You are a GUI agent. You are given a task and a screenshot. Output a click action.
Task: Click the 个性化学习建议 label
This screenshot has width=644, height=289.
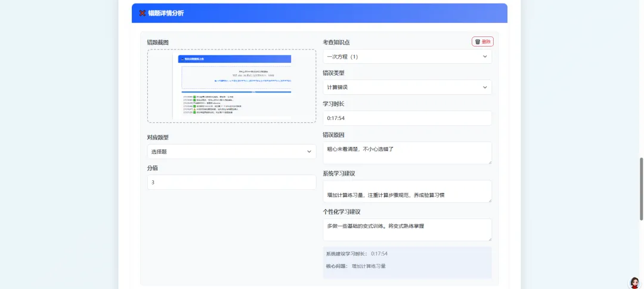point(342,212)
